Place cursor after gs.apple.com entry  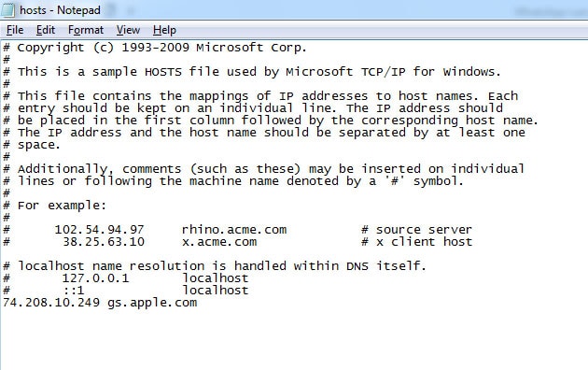point(198,303)
